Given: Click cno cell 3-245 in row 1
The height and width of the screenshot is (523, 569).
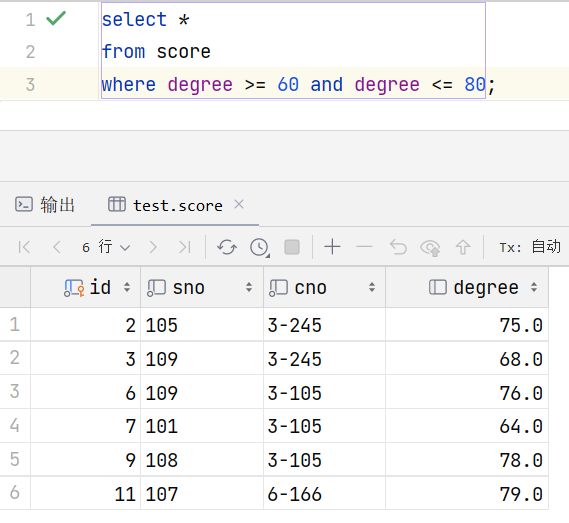Looking at the screenshot, I should tap(324, 324).
